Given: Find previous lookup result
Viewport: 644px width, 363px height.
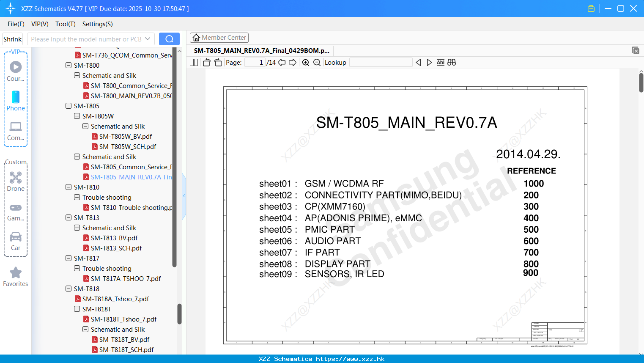Looking at the screenshot, I should (x=418, y=62).
